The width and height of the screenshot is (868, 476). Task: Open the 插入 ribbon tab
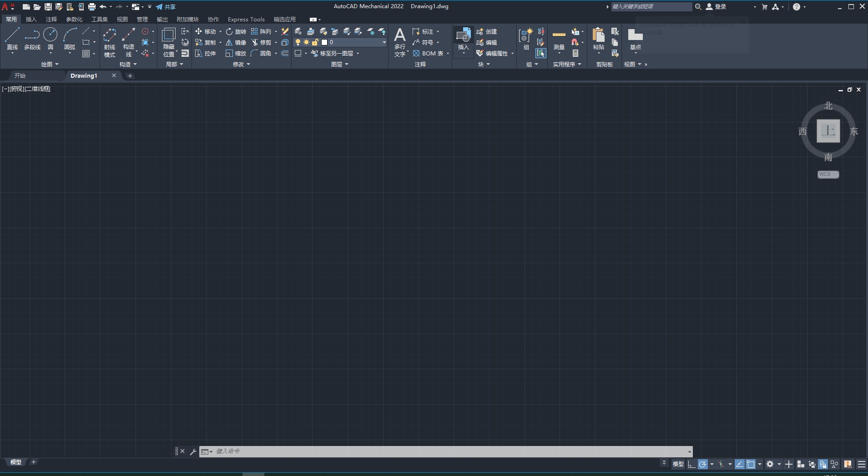click(x=31, y=19)
